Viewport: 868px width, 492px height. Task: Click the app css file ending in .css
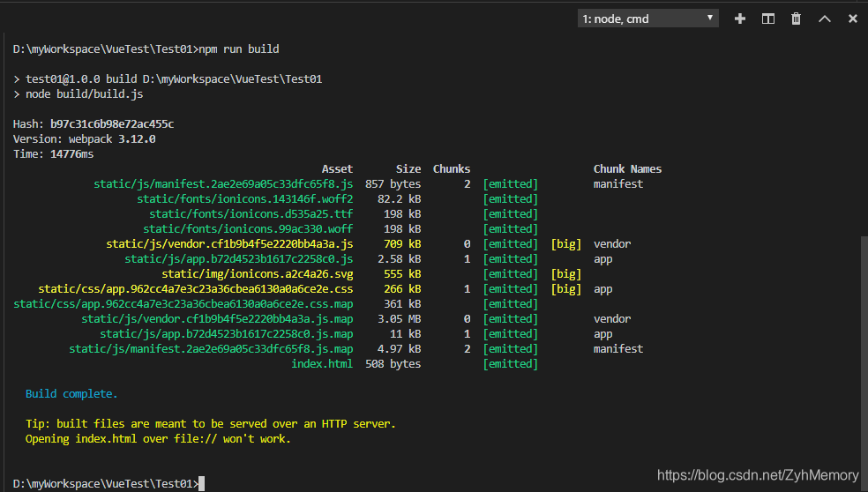pos(196,289)
